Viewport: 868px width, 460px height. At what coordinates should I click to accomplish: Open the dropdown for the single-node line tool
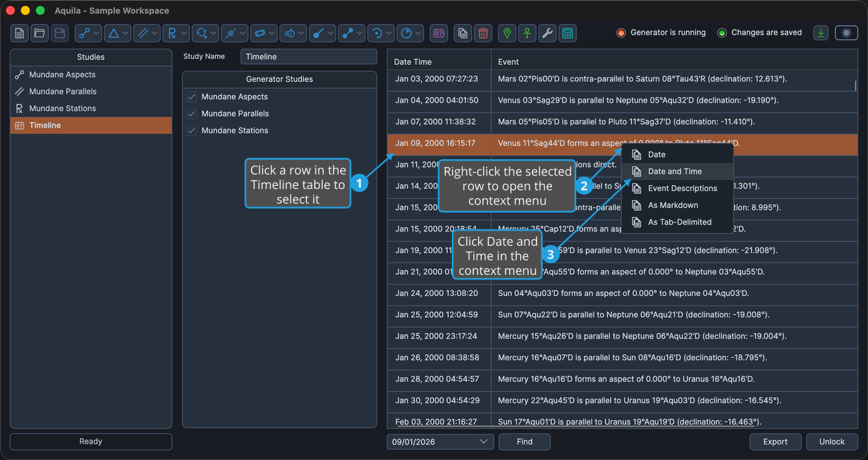tap(330, 33)
